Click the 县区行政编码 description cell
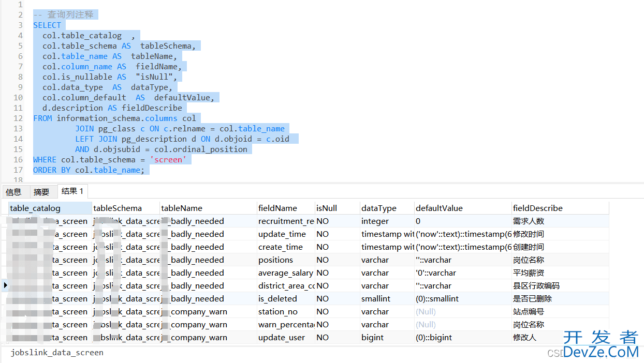This screenshot has height=363, width=644. click(x=560, y=285)
